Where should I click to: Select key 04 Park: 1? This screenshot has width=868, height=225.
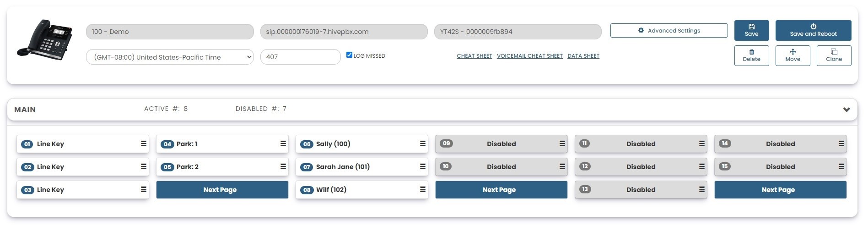(222, 144)
